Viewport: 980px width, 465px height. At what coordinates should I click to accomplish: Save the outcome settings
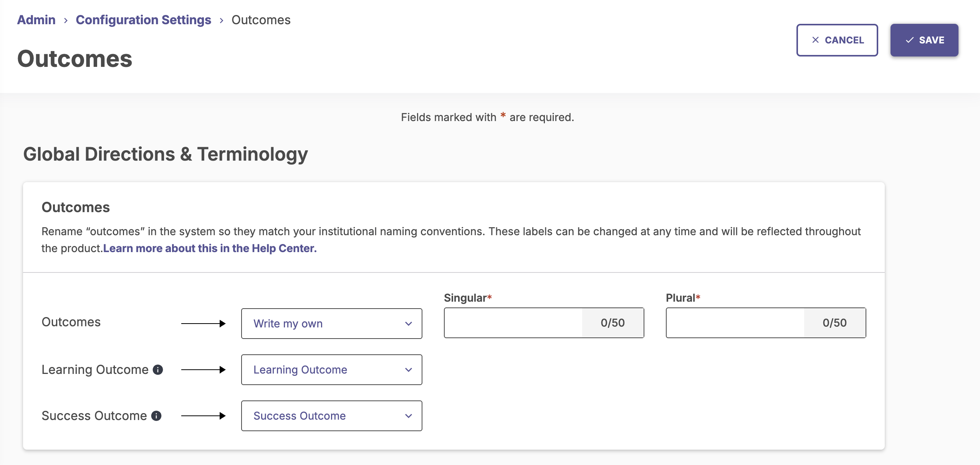[x=924, y=40]
